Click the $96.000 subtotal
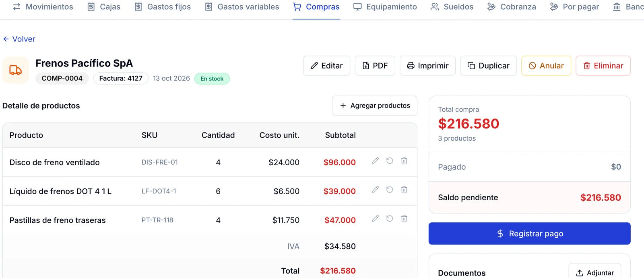The height and width of the screenshot is (278, 644). [x=340, y=162]
